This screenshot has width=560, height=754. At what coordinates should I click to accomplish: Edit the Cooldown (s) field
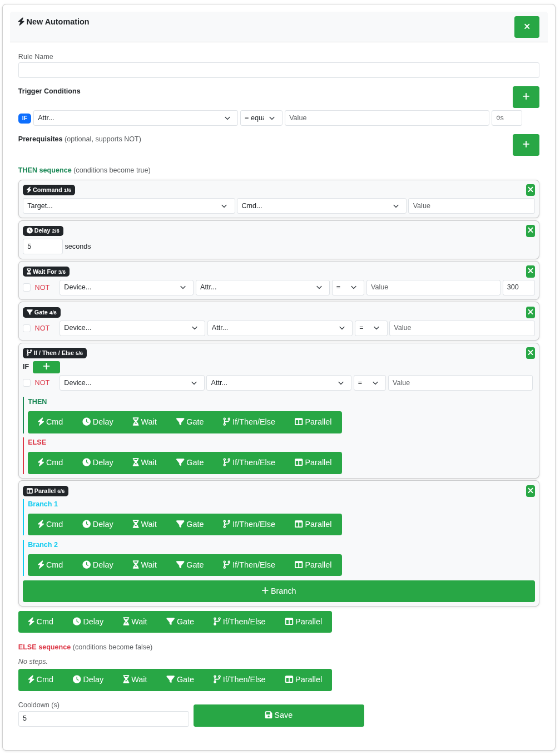coord(103,718)
